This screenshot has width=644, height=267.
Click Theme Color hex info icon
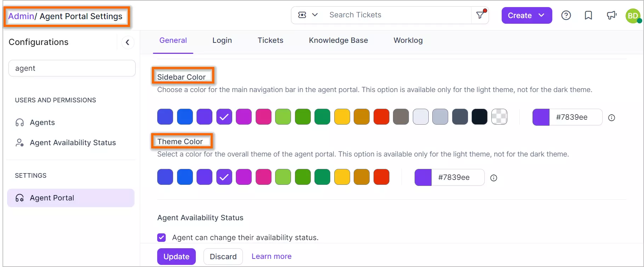point(494,178)
